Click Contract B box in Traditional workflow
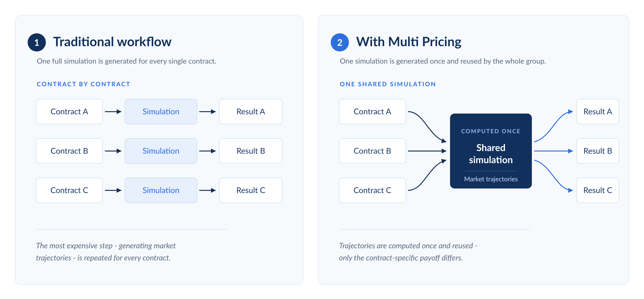The width and height of the screenshot is (644, 299). pyautogui.click(x=69, y=151)
